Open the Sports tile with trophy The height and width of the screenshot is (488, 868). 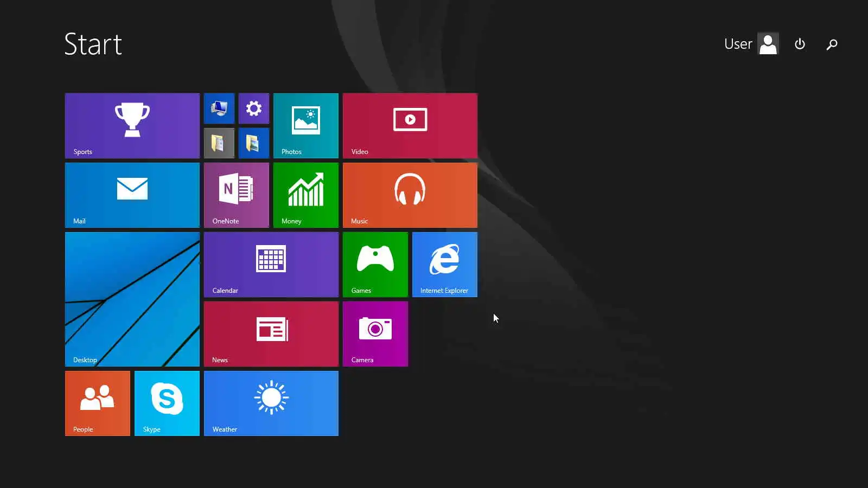pos(132,126)
